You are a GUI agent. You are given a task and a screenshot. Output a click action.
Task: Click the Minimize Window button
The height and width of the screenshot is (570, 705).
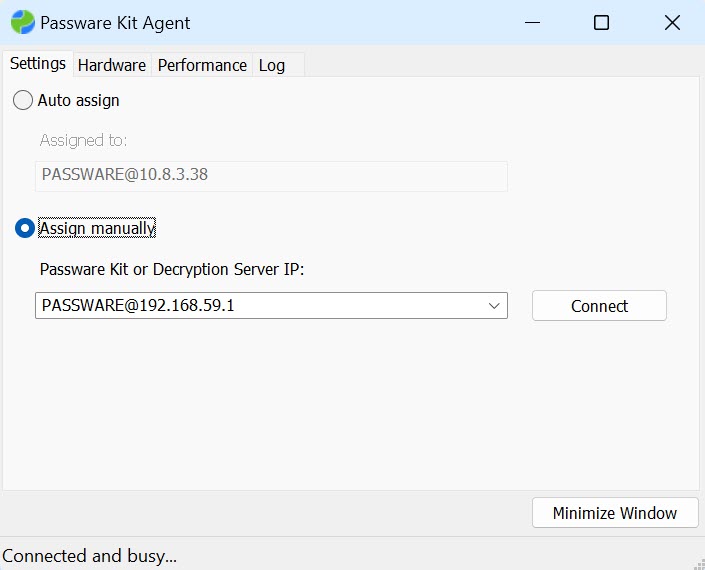[x=615, y=512]
